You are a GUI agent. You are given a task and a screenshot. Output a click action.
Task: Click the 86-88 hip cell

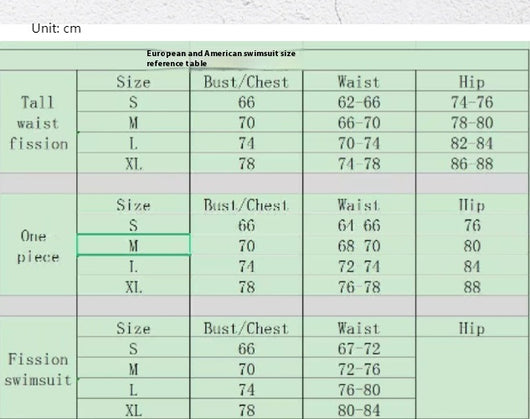click(472, 164)
